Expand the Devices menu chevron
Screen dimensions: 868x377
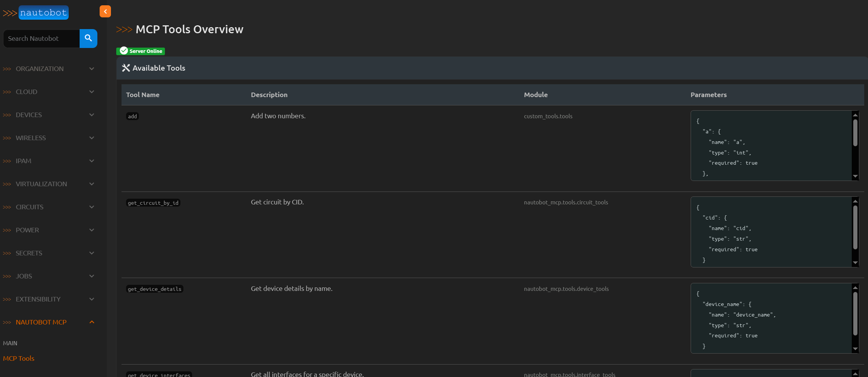[x=92, y=115]
